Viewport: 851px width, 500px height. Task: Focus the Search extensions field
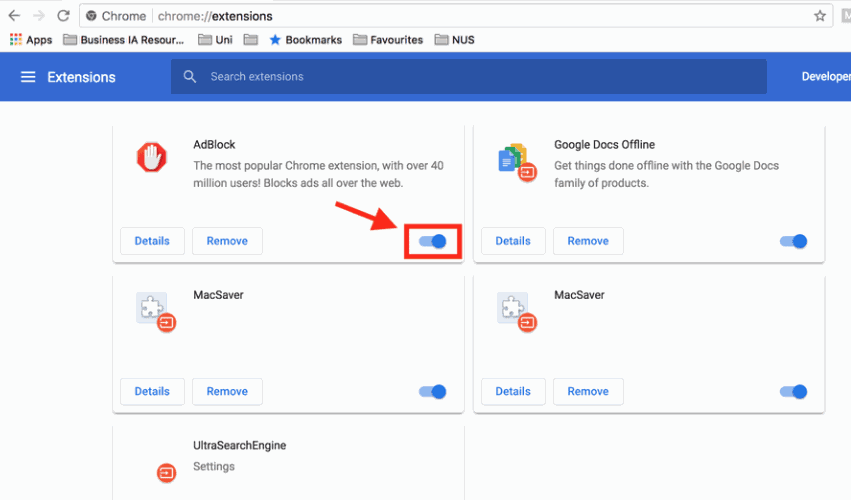point(469,77)
